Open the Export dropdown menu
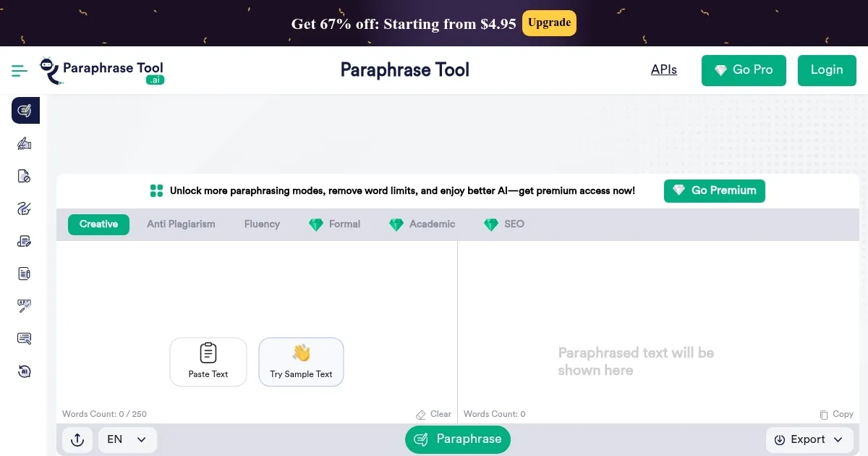 coord(809,439)
